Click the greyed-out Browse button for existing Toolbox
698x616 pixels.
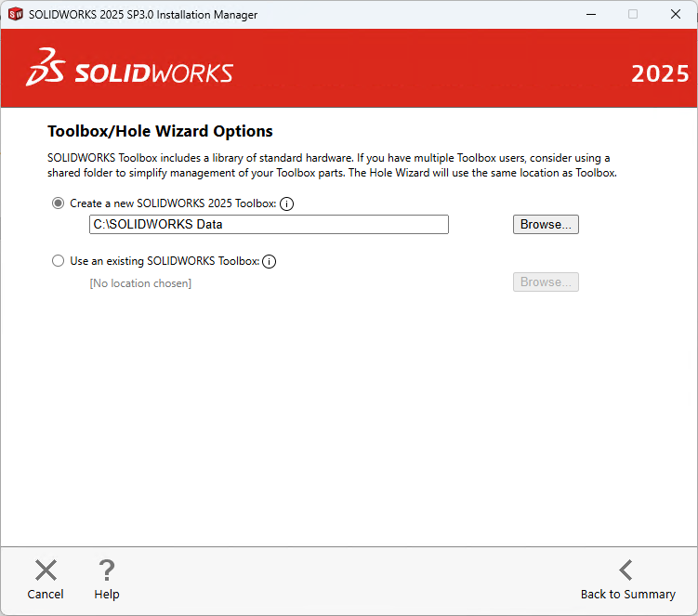(546, 282)
